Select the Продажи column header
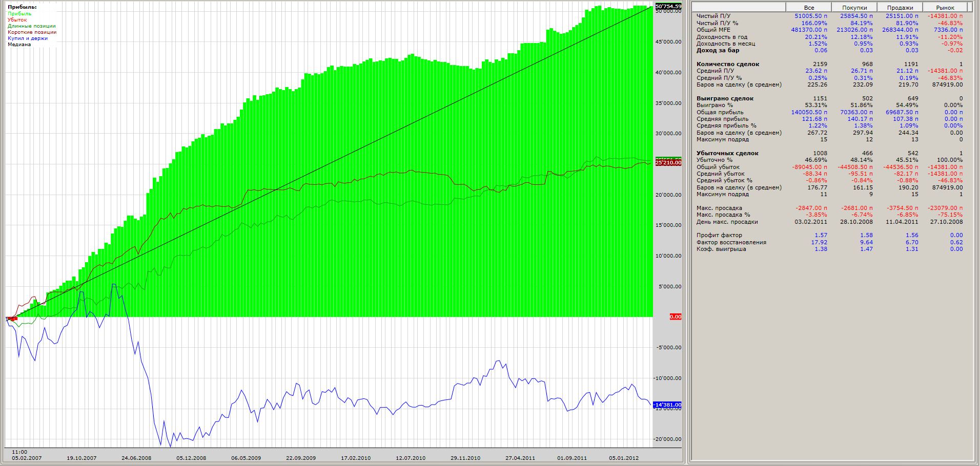Viewport: 980px width, 466px height. 900,8
